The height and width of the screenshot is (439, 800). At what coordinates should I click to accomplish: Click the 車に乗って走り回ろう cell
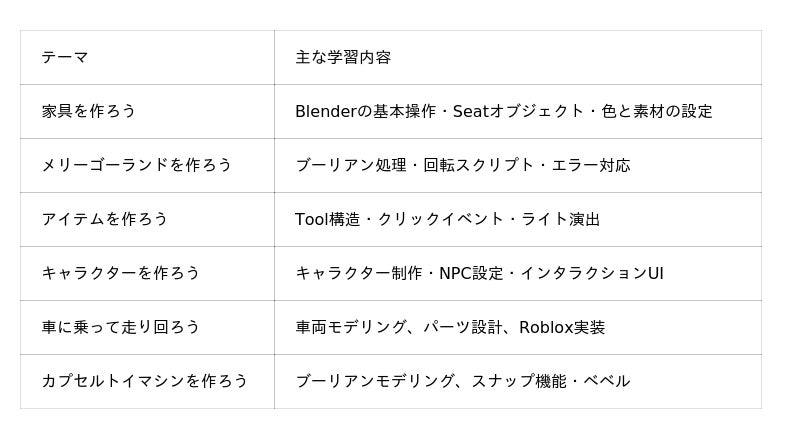coord(121,328)
